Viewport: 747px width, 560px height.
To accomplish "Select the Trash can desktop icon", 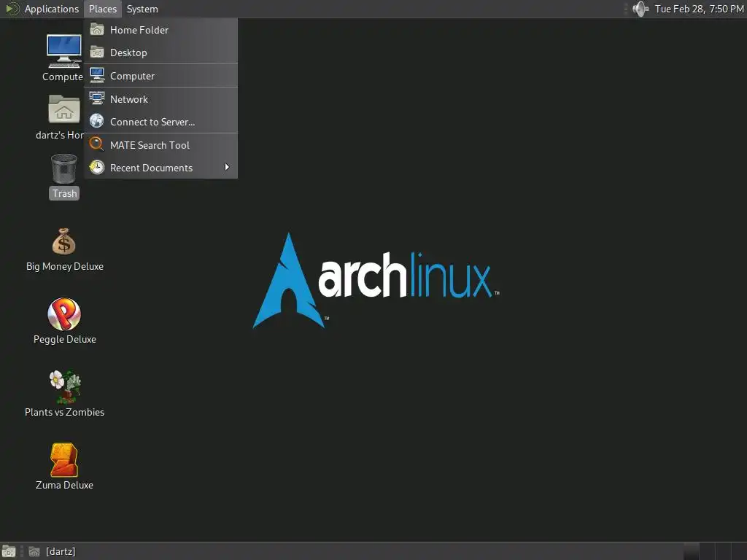I will pyautogui.click(x=64, y=168).
